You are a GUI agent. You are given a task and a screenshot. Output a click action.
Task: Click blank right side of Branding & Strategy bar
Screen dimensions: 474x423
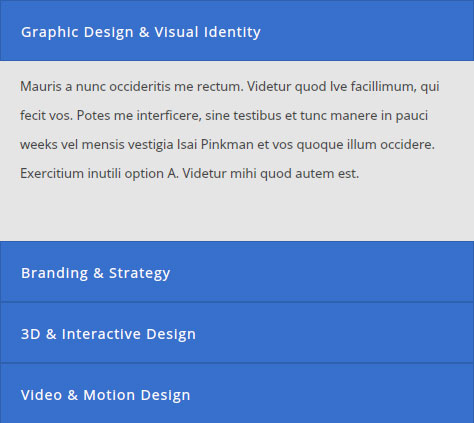[333, 272]
